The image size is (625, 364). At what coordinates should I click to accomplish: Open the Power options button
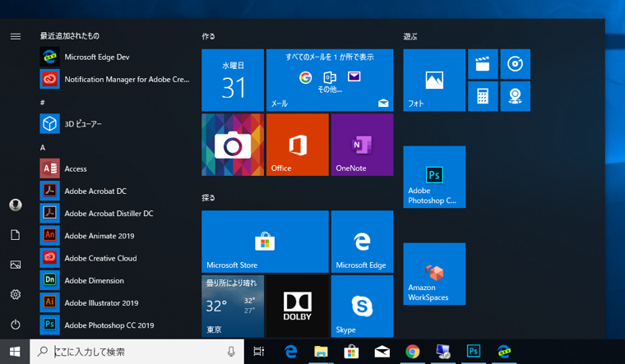pos(16,325)
